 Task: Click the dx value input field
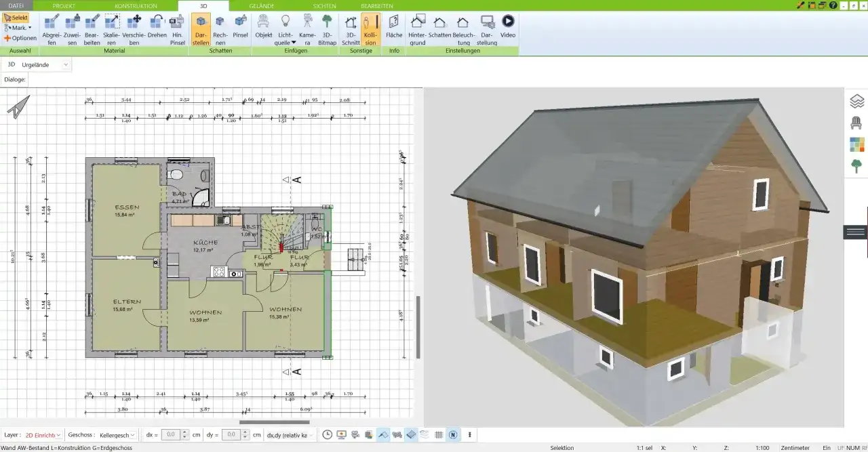(171, 434)
